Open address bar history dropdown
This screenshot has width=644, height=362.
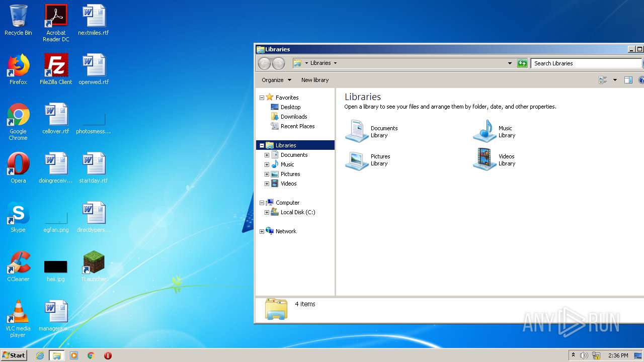tap(510, 63)
